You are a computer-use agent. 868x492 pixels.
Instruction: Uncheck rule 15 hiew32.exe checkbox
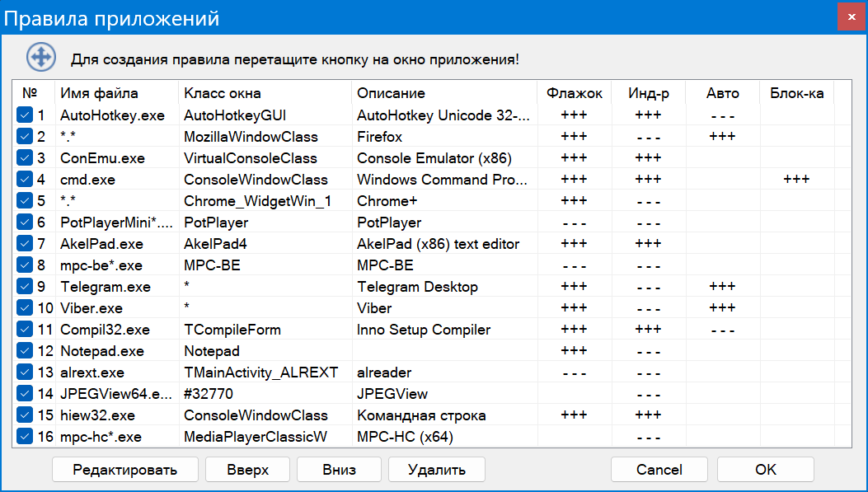click(25, 415)
